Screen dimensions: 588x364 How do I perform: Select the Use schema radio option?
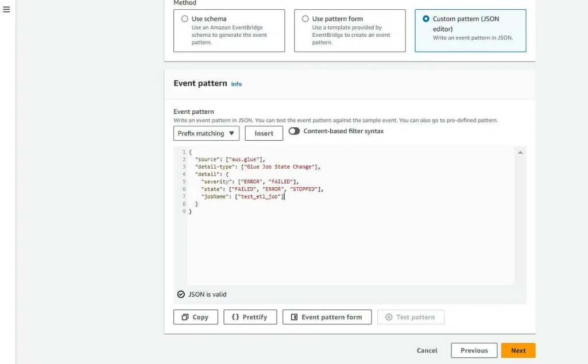[184, 19]
